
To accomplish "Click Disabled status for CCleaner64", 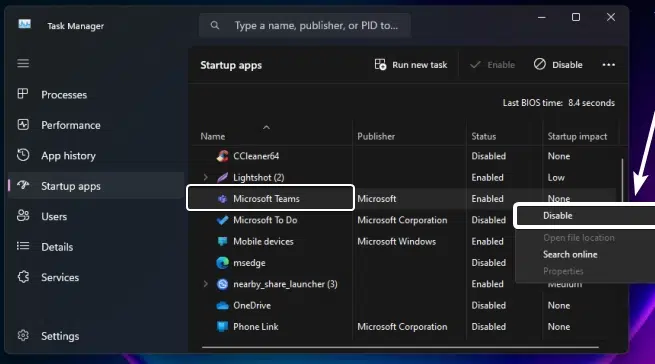I will 488,156.
